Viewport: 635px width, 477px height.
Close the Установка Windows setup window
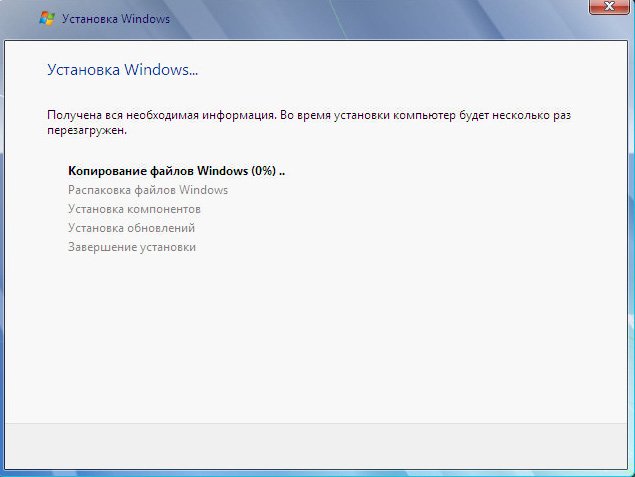[x=609, y=6]
